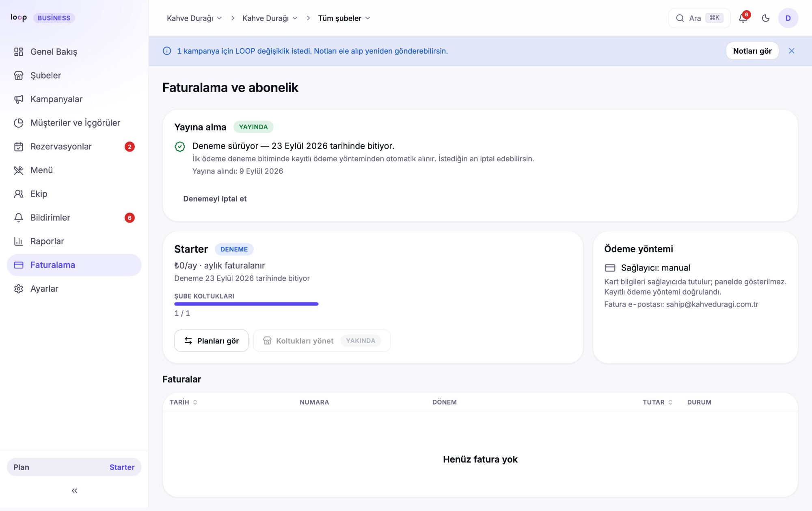Click the '1 / 1' seat count text
Viewport: 812px width, 511px height.
click(182, 313)
